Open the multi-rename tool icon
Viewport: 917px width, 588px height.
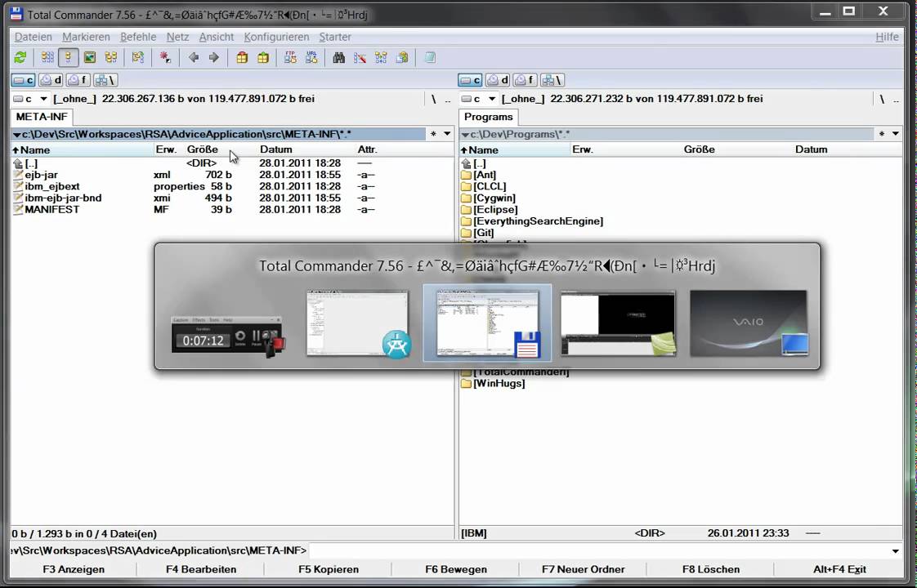coord(360,57)
